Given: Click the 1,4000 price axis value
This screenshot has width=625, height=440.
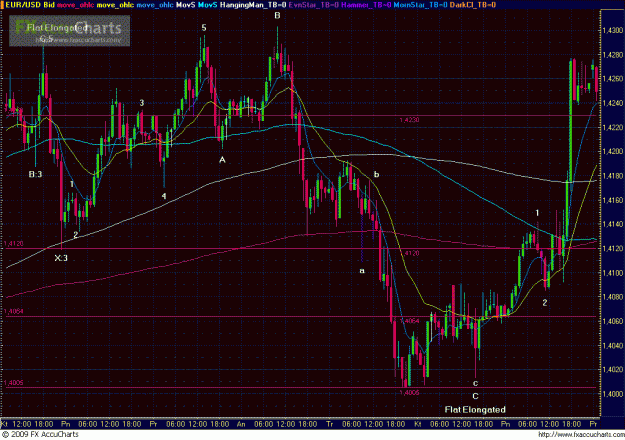Looking at the screenshot, I should click(x=613, y=394).
